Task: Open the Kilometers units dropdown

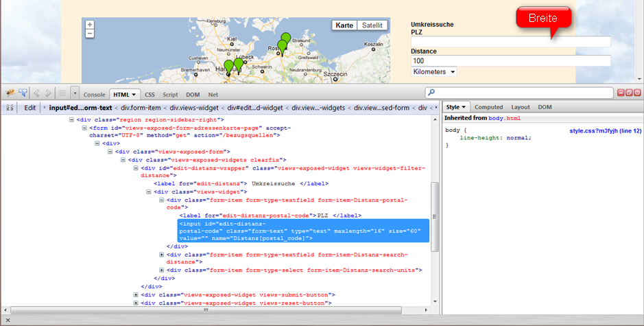Action: [434, 72]
